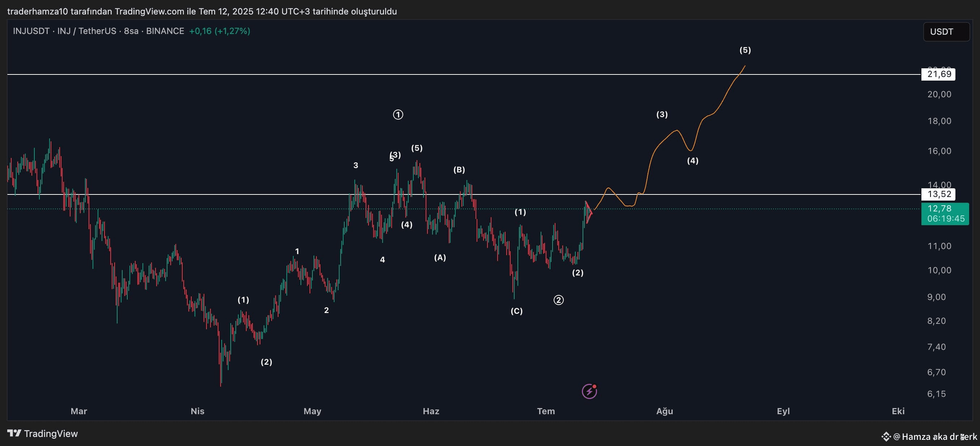The width and height of the screenshot is (980, 446).
Task: Click the +0,16 (+1,27%) change value
Action: coord(220,31)
